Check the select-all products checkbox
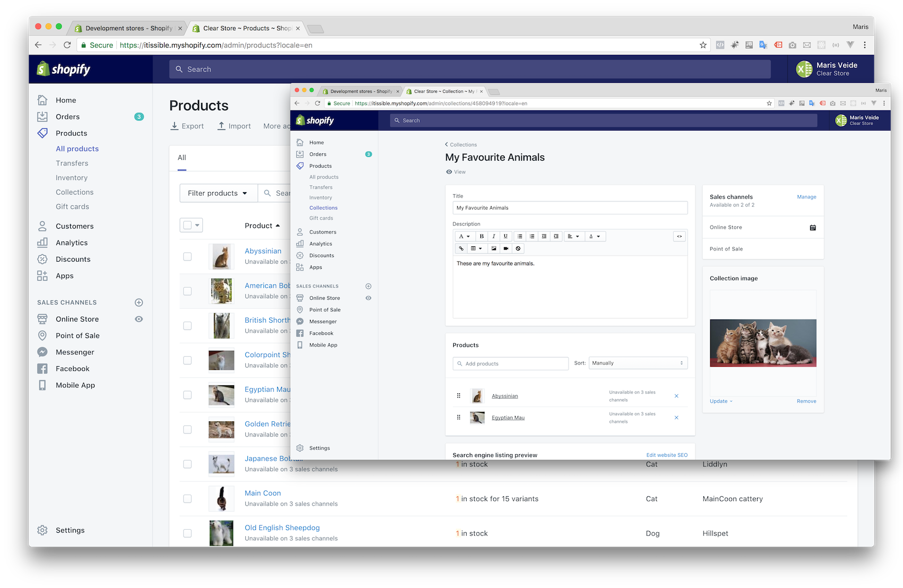903x588 pixels. point(187,224)
